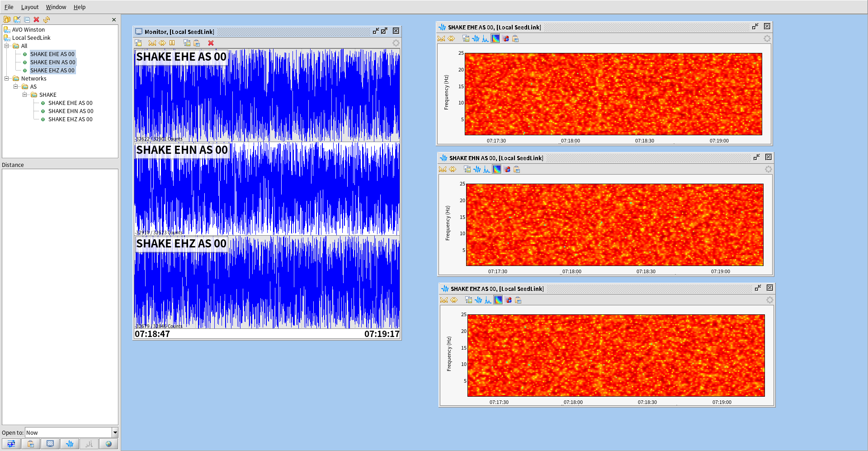Open the 'Open to' dropdown arrow
The height and width of the screenshot is (451, 868).
point(115,432)
